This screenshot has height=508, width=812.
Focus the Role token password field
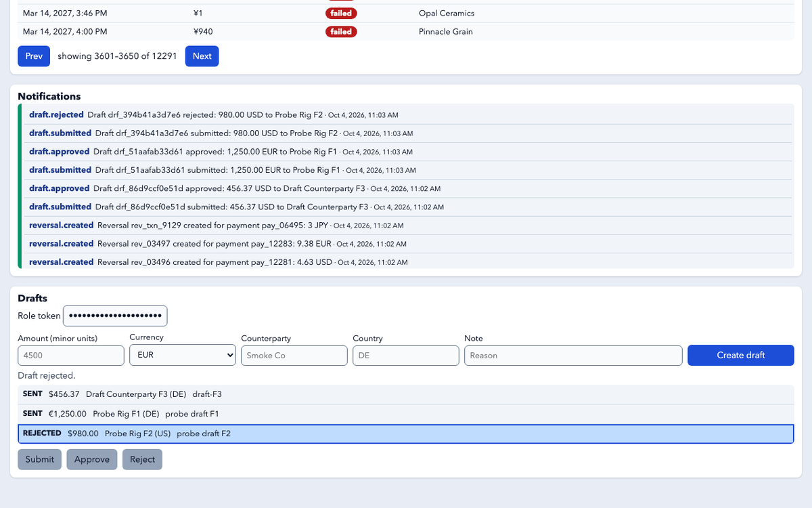click(115, 316)
